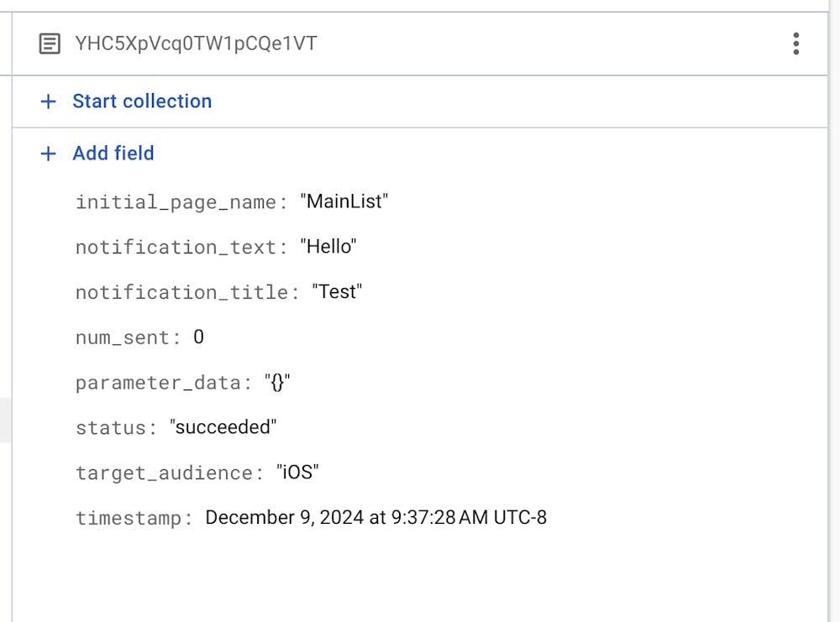
Task: Open the document three-dot overflow menu
Action: (795, 44)
